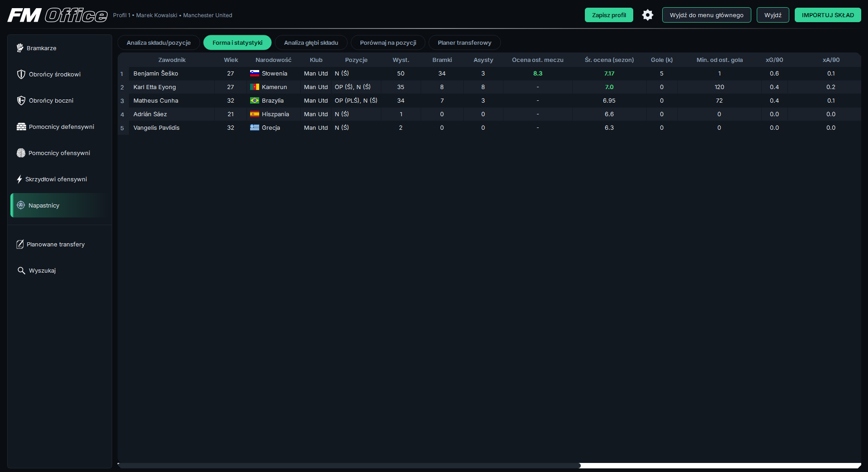
Task: Show the Pomocnicy ofensywni section
Action: click(x=60, y=153)
